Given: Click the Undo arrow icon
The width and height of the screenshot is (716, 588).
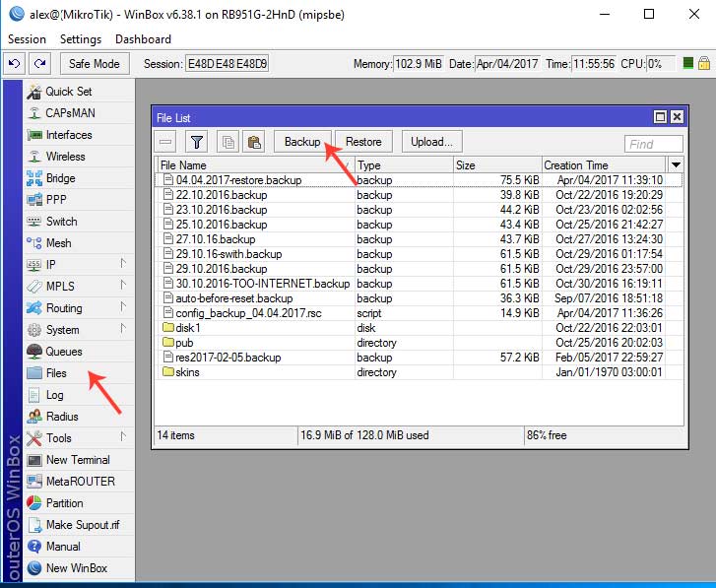Looking at the screenshot, I should pyautogui.click(x=15, y=63).
